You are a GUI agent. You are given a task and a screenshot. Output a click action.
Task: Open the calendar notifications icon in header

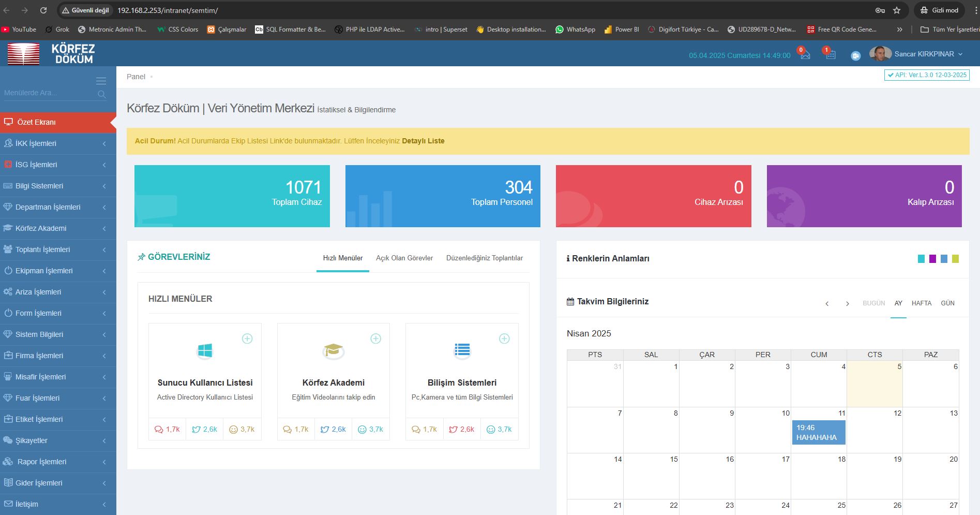tap(831, 55)
